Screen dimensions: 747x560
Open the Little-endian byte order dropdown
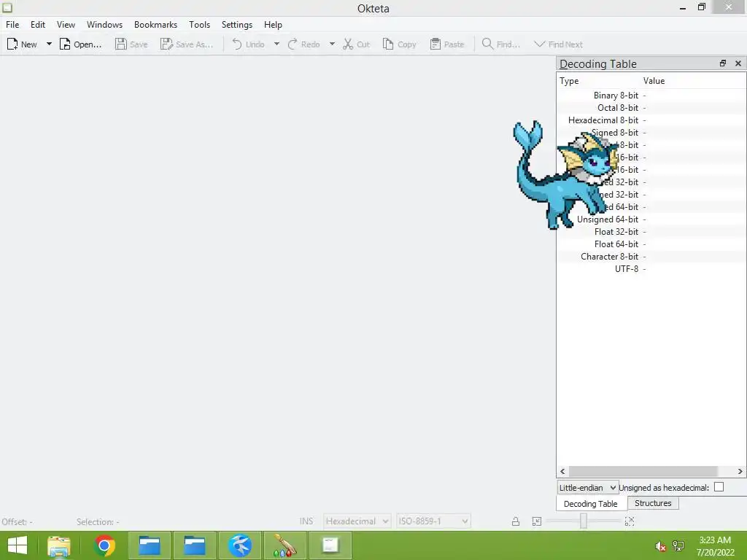[x=588, y=488]
